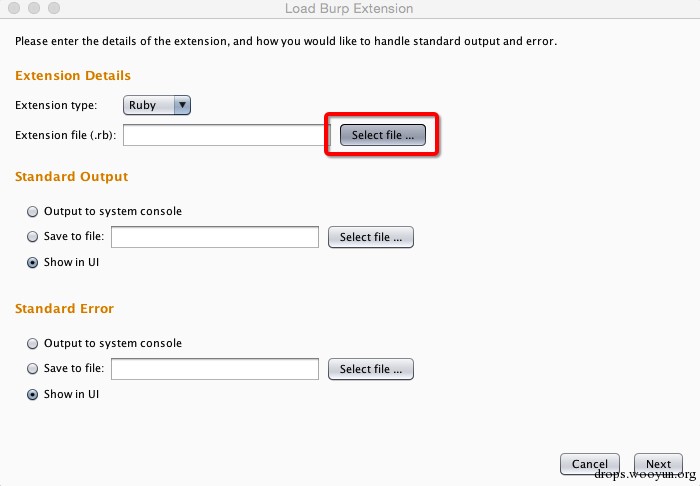The image size is (700, 486).
Task: Close the Load Burp Extension window
Action: point(13,8)
